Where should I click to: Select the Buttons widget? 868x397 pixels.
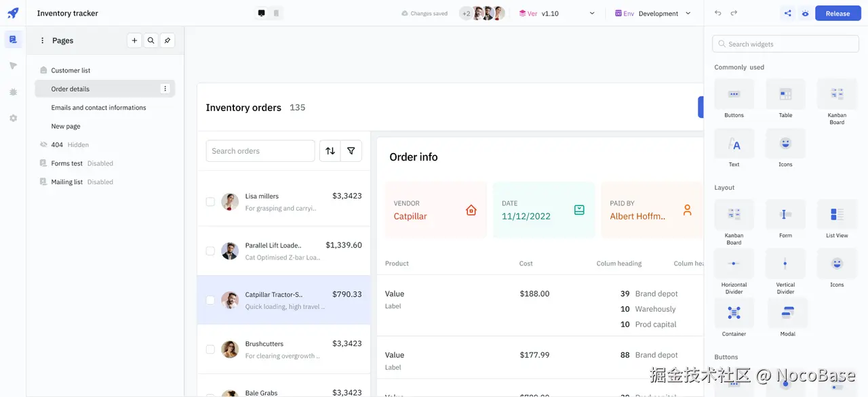point(734,99)
